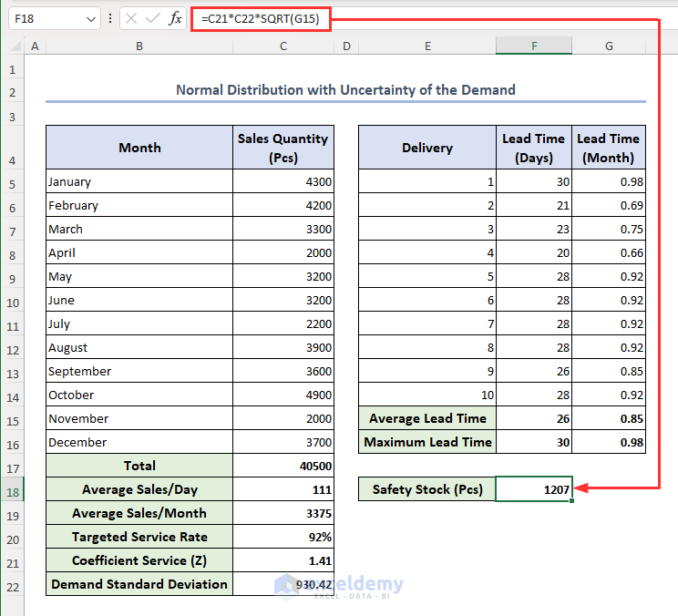
Task: Click the Insert Function fx icon
Action: click(x=175, y=18)
